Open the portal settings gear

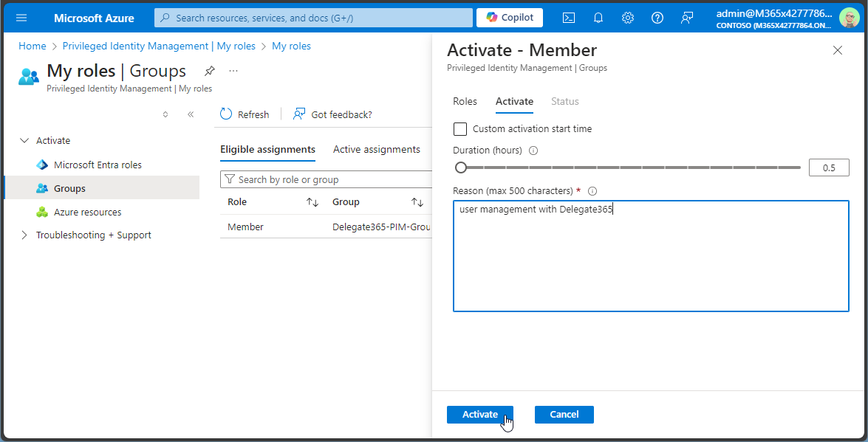click(627, 18)
